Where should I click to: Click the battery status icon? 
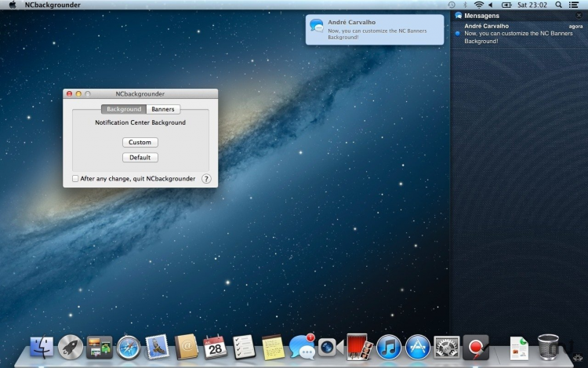[506, 5]
